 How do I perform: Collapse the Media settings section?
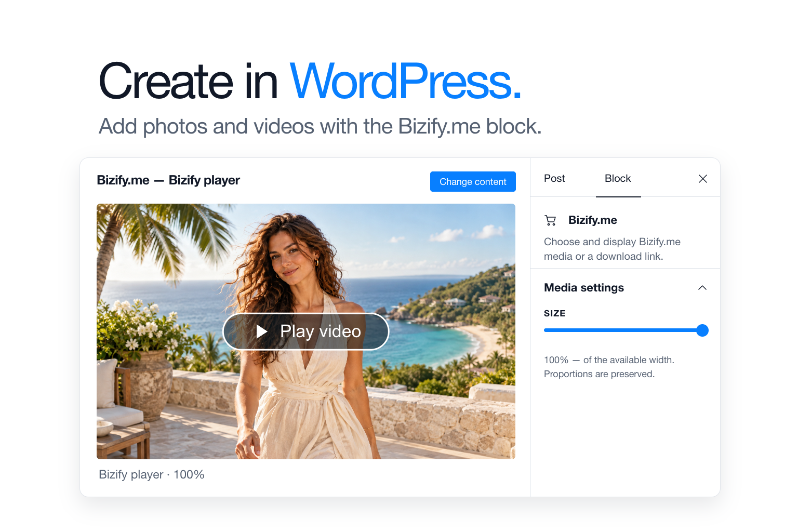point(702,288)
